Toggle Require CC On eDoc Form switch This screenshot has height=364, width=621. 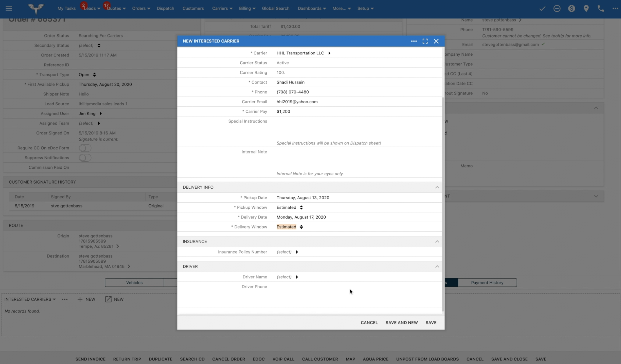[85, 148]
